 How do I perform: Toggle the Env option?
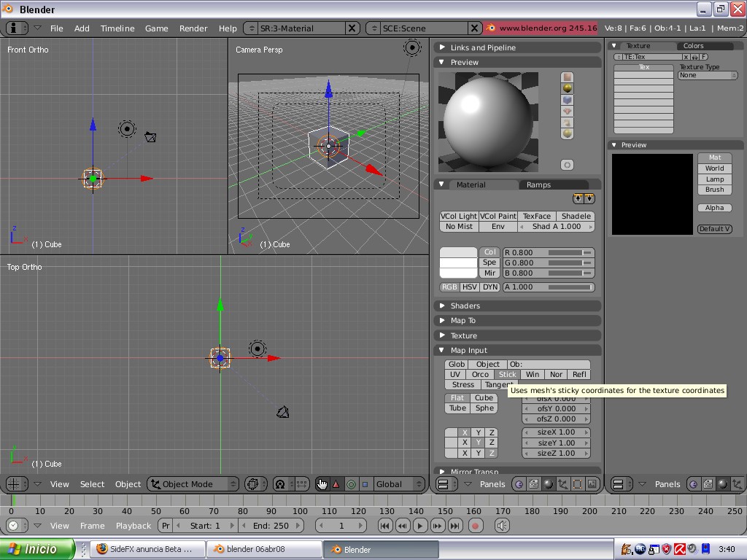pyautogui.click(x=498, y=227)
